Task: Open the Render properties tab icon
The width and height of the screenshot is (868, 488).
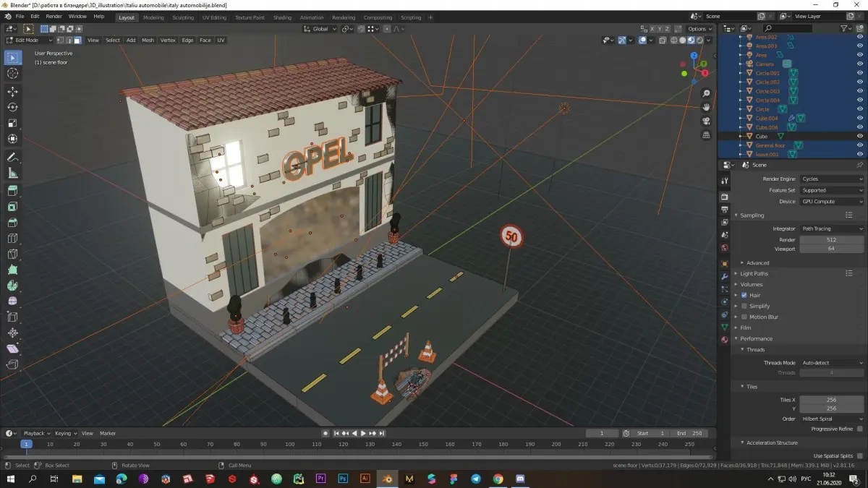Action: [724, 197]
